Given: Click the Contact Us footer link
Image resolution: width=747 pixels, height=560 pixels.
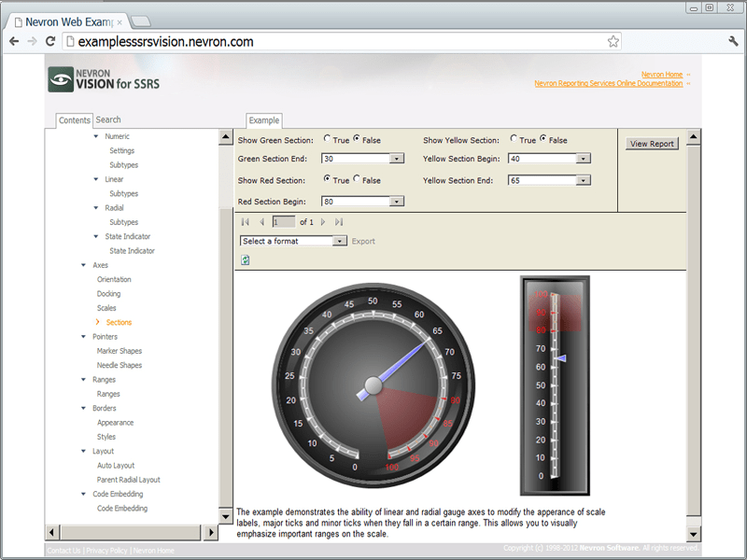Looking at the screenshot, I should coord(63,551).
